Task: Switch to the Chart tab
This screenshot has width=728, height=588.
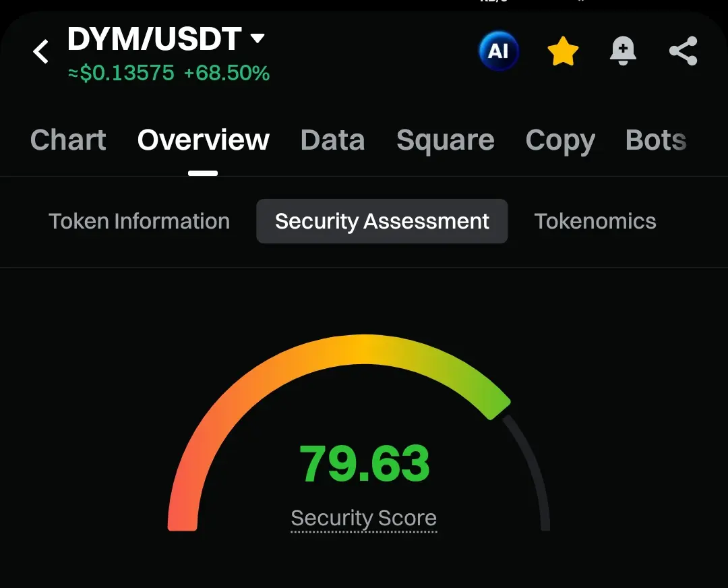Action: pyautogui.click(x=68, y=140)
